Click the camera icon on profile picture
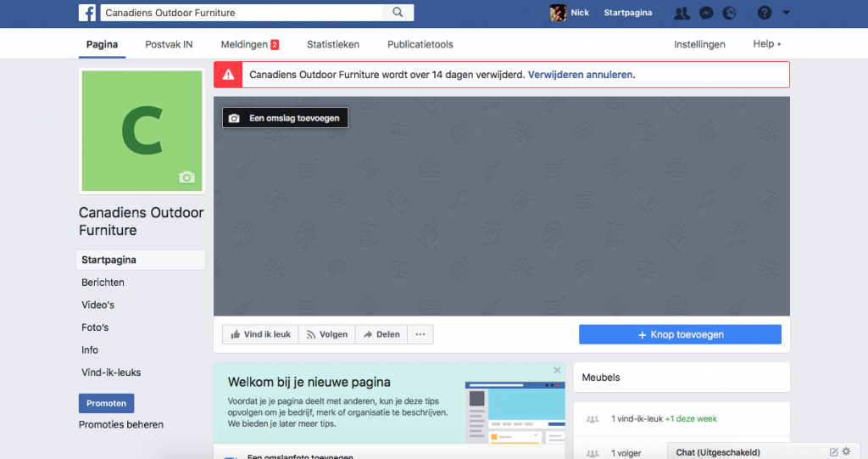Viewport: 868px width, 459px height. click(x=186, y=177)
